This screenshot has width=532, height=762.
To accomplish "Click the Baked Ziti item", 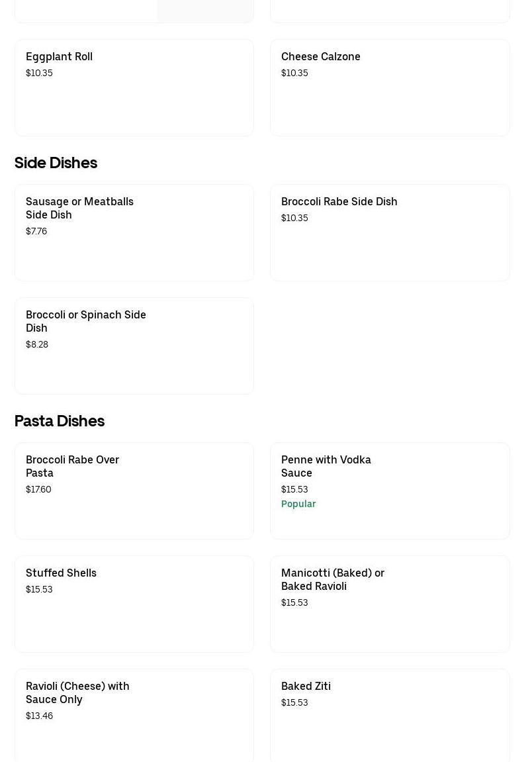I will [x=390, y=715].
